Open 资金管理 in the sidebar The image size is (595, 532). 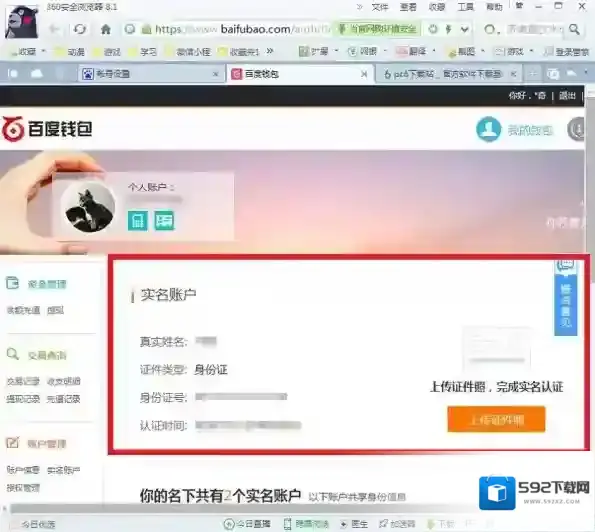[47, 284]
